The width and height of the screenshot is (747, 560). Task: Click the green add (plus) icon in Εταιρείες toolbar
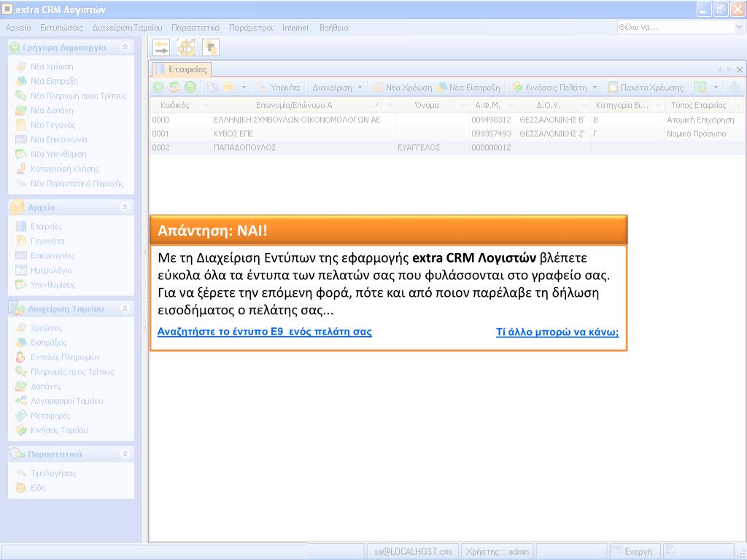coord(158,87)
